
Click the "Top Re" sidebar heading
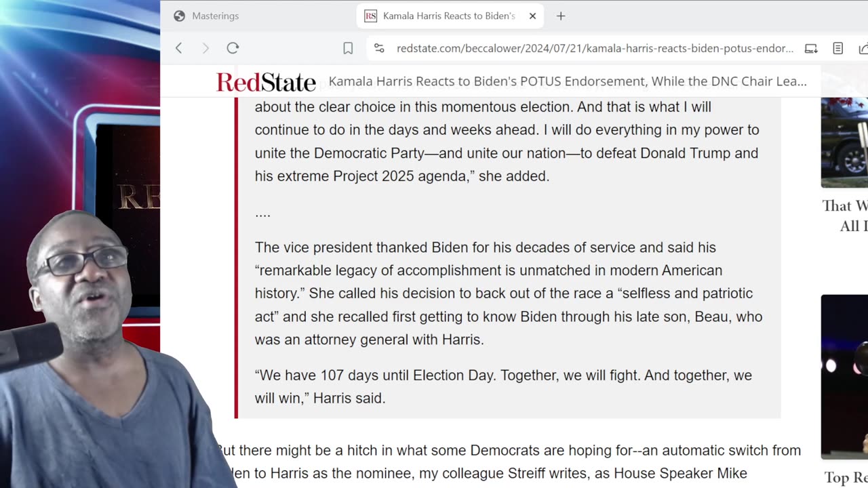click(x=846, y=478)
